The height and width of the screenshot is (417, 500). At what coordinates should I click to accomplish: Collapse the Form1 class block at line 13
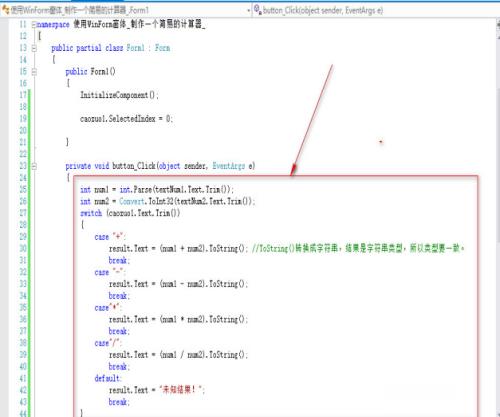(34, 48)
